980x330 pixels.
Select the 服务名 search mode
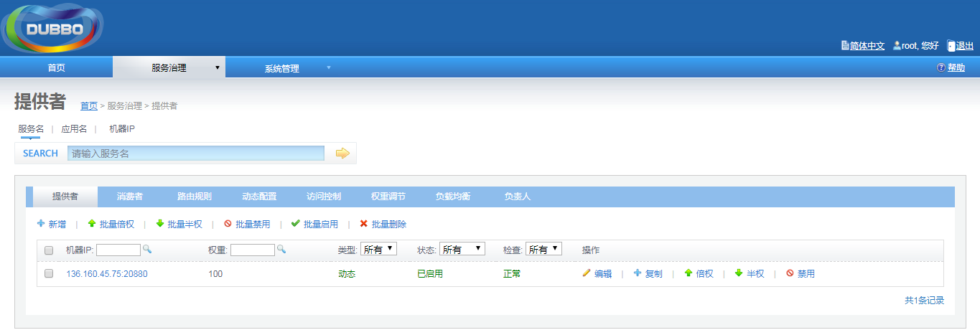point(31,129)
